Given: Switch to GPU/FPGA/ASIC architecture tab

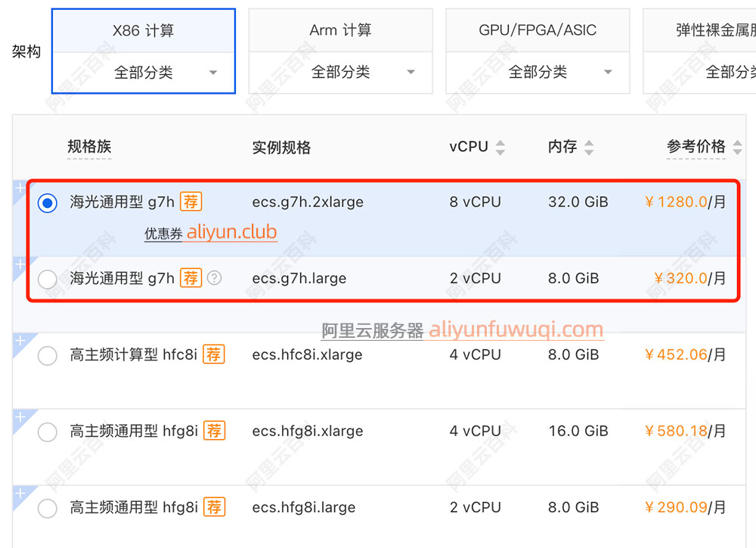Looking at the screenshot, I should 538,30.
